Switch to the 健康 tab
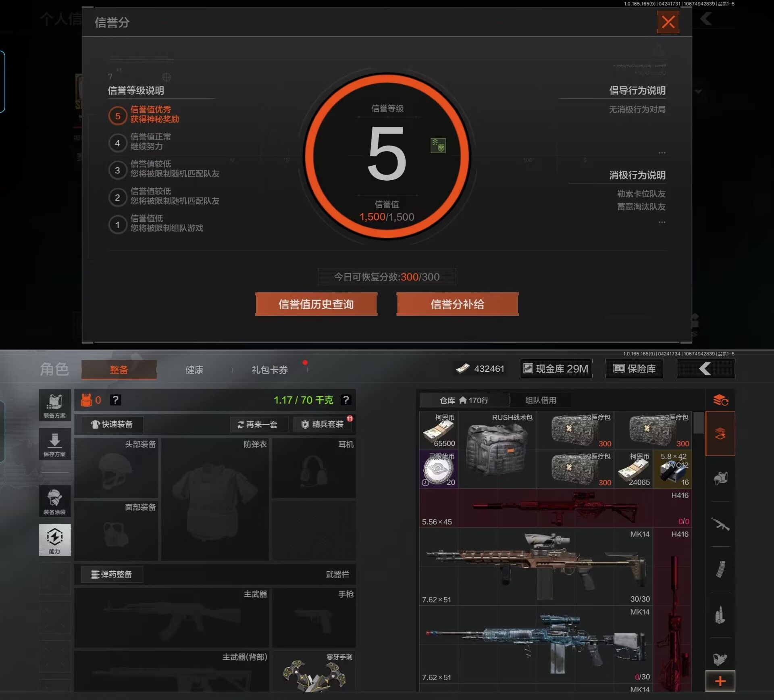Screen dimensions: 774x700 [x=194, y=370]
